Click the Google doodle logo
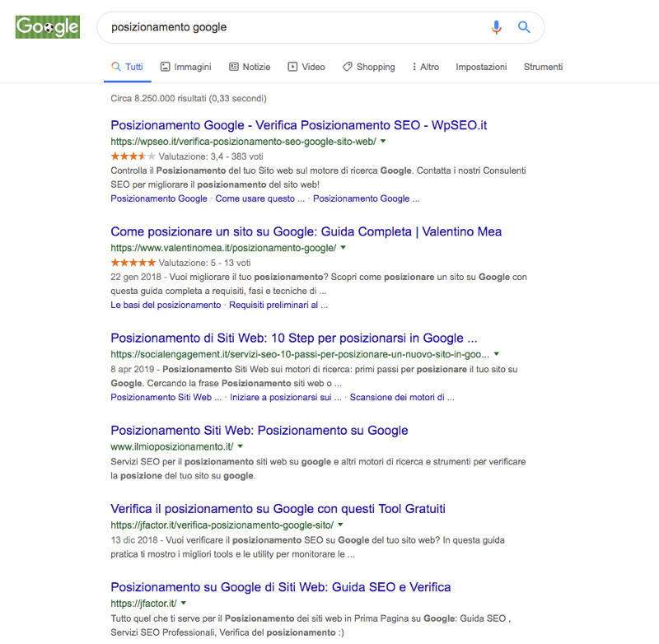The image size is (659, 644). click(48, 27)
